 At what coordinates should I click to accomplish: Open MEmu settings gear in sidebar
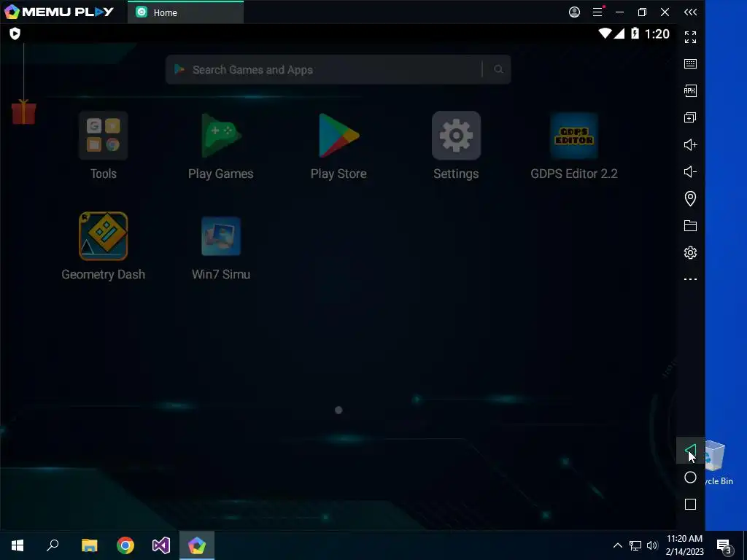click(690, 252)
